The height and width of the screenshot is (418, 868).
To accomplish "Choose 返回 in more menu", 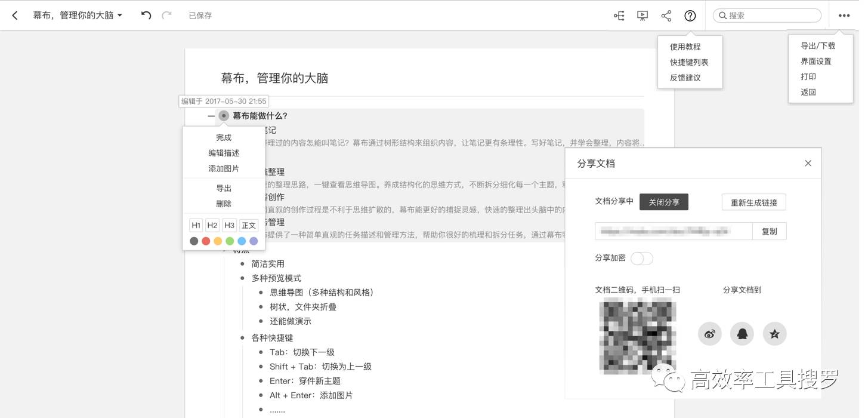I will pos(808,92).
